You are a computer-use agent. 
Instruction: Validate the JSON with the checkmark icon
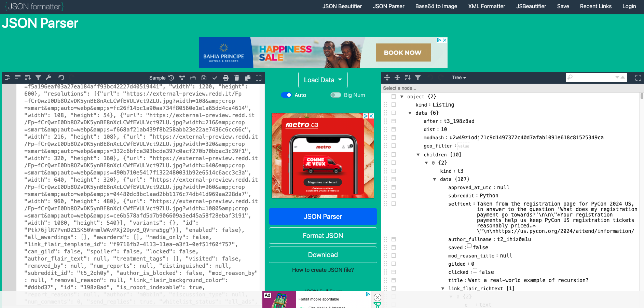[x=215, y=78]
